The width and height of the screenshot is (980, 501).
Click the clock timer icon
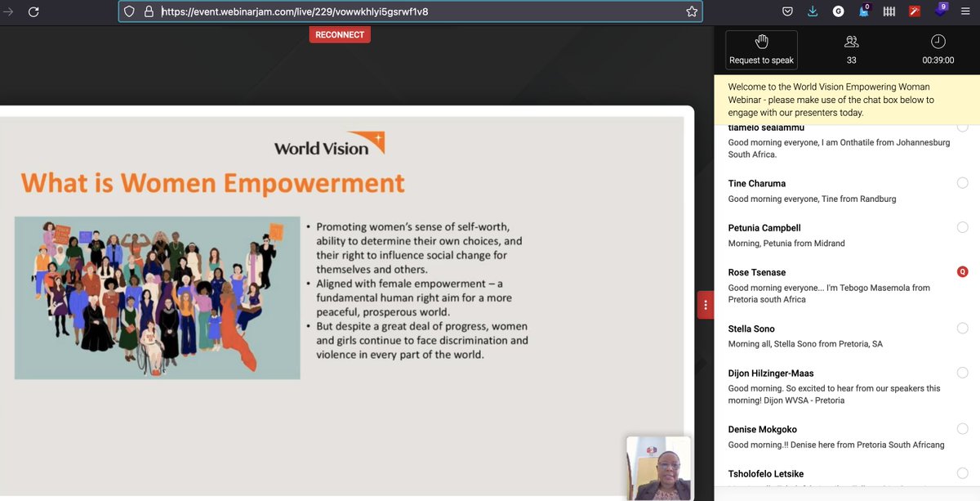[x=938, y=42]
